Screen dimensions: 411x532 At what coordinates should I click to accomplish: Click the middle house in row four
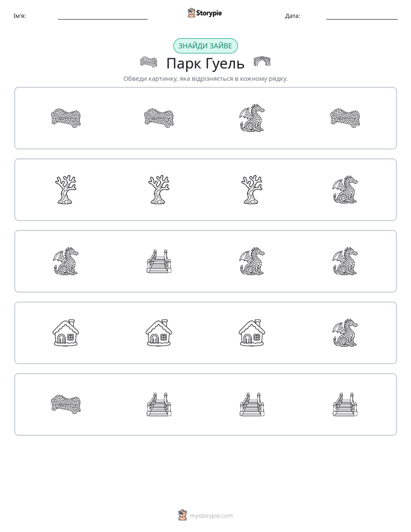(159, 333)
